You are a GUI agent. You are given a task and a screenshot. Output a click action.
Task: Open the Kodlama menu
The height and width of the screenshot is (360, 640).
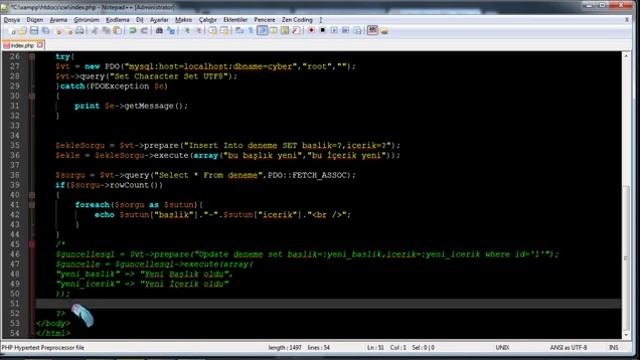tap(118, 20)
